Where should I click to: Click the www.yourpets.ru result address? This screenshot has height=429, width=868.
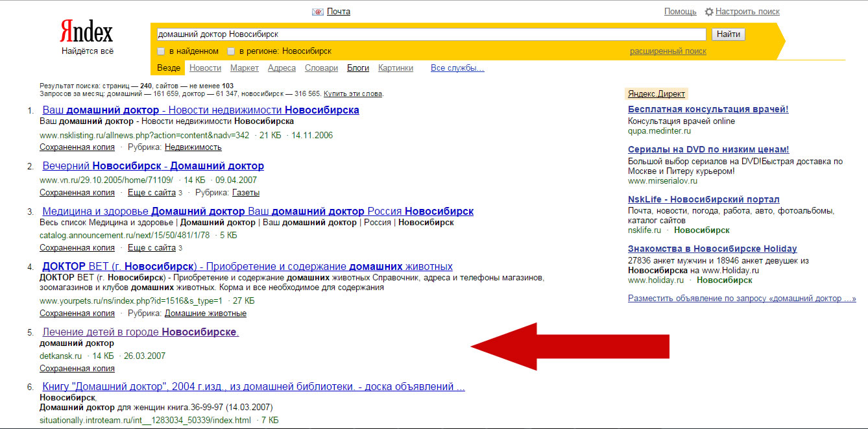[131, 300]
